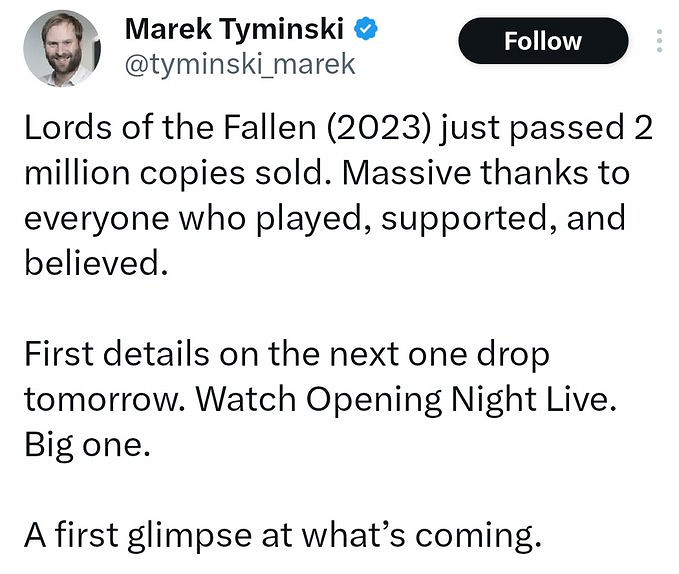Click the "(2023)" year in the tweet
Viewport: 679px width, 574px height.
(x=376, y=129)
